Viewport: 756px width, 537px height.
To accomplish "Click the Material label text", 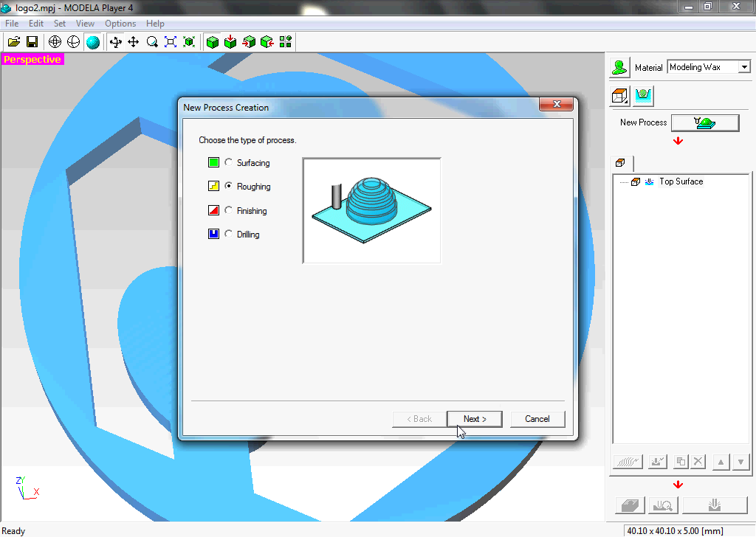I will pyautogui.click(x=648, y=68).
